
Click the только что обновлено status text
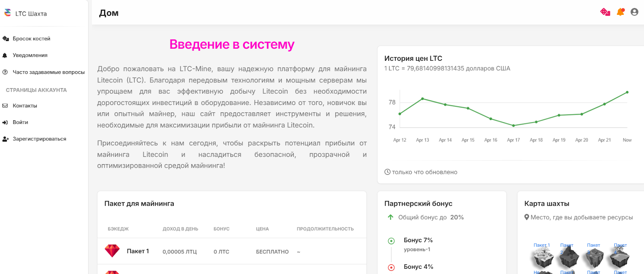click(x=425, y=172)
